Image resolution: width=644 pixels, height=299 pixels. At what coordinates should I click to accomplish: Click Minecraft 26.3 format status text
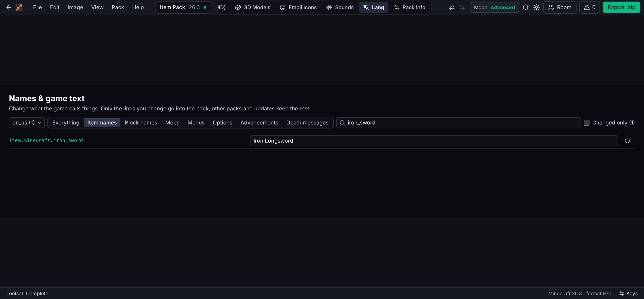[x=579, y=293]
